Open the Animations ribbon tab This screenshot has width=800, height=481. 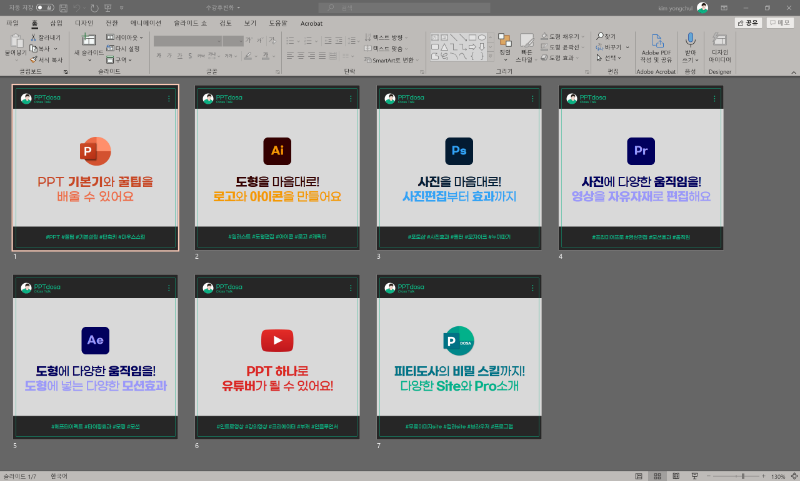click(x=145, y=21)
